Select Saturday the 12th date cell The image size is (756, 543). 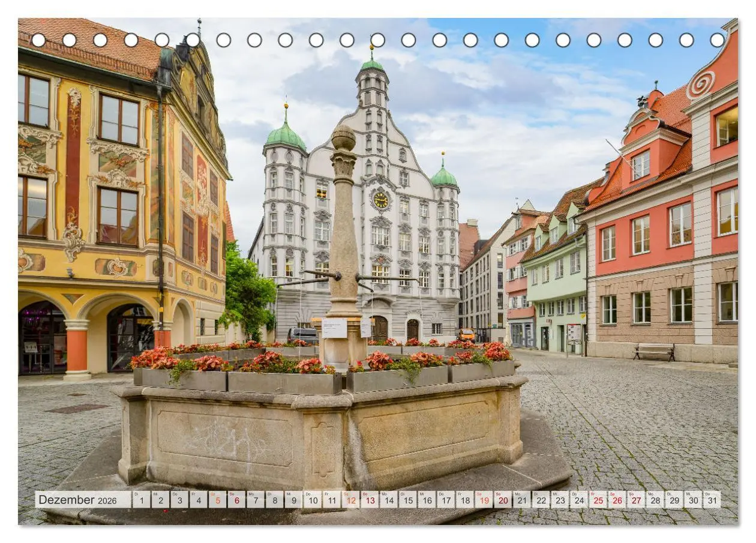click(x=350, y=500)
